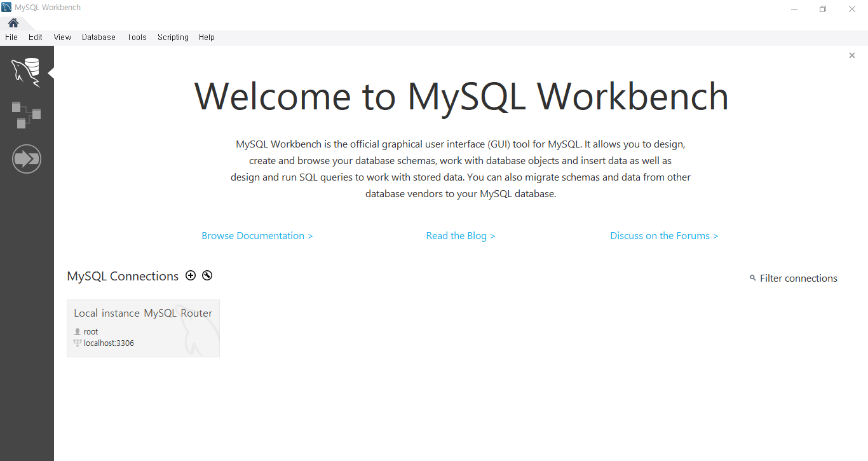Image resolution: width=868 pixels, height=461 pixels.
Task: Close the welcome message with x
Action: coord(852,55)
